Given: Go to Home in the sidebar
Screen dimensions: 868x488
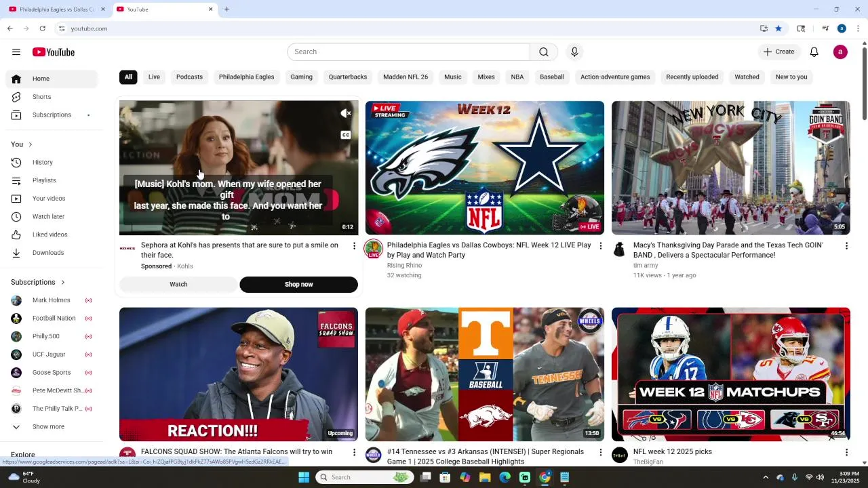Looking at the screenshot, I should click(52, 79).
